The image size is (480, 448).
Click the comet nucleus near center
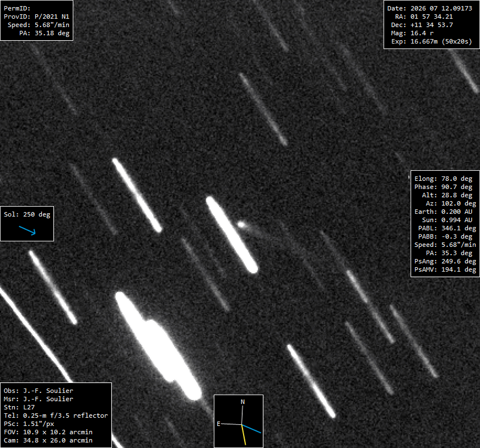click(241, 225)
